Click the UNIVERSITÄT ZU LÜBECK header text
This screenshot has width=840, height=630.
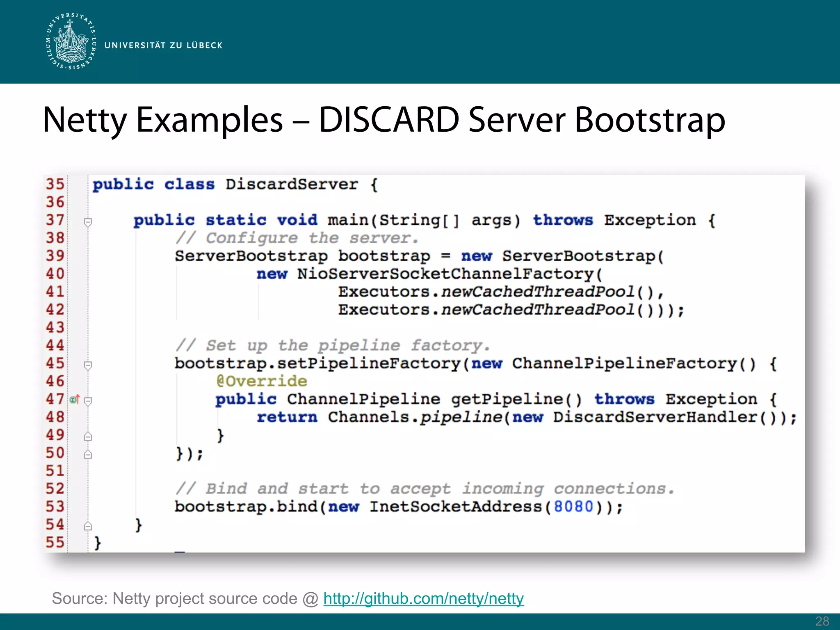click(x=163, y=45)
